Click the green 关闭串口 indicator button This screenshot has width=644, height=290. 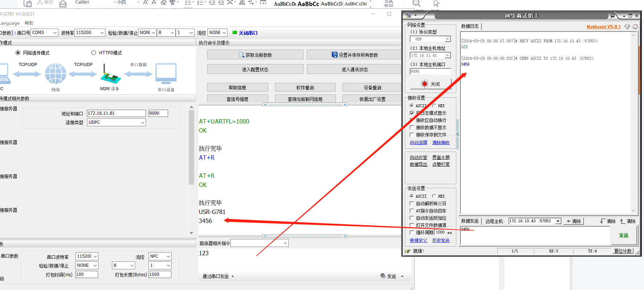[245, 33]
